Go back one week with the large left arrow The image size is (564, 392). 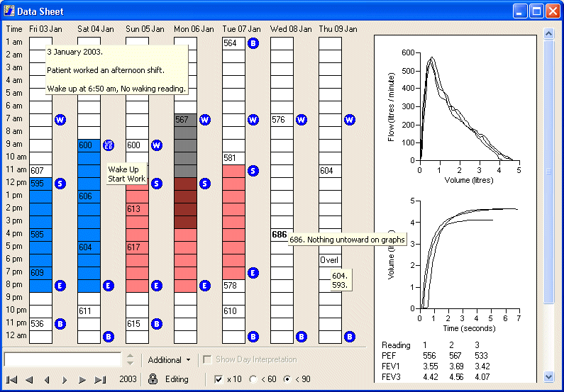click(x=30, y=379)
